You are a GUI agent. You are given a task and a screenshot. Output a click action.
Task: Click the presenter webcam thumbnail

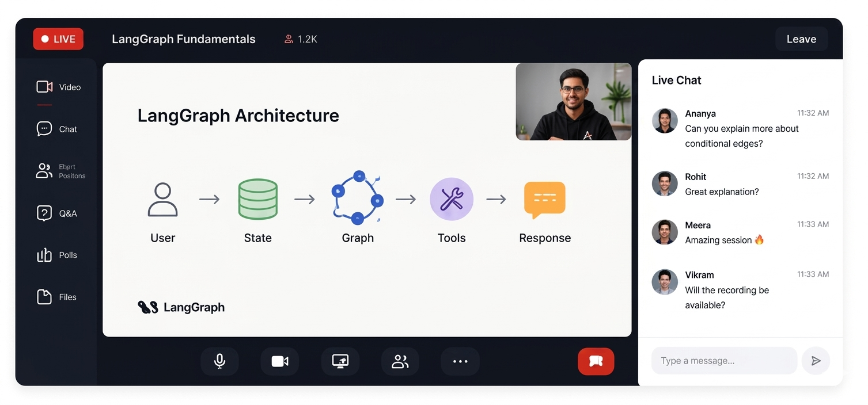[x=574, y=102]
